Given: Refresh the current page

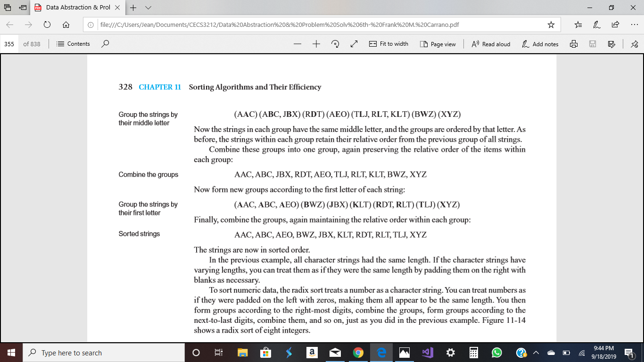Looking at the screenshot, I should tap(47, 24).
